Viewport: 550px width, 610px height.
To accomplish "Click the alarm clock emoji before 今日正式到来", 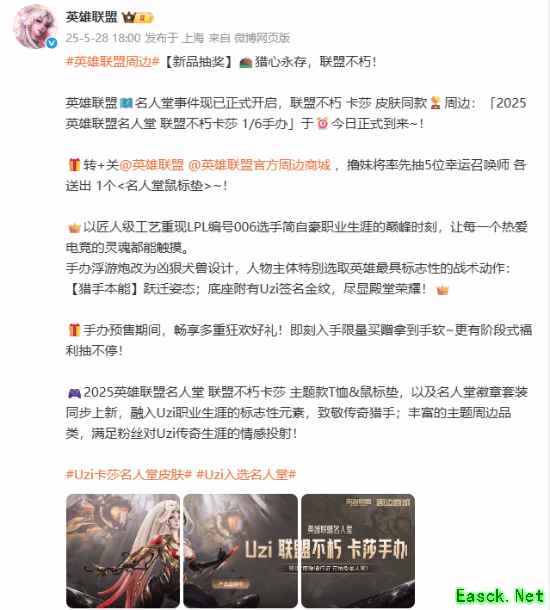I will 322,124.
